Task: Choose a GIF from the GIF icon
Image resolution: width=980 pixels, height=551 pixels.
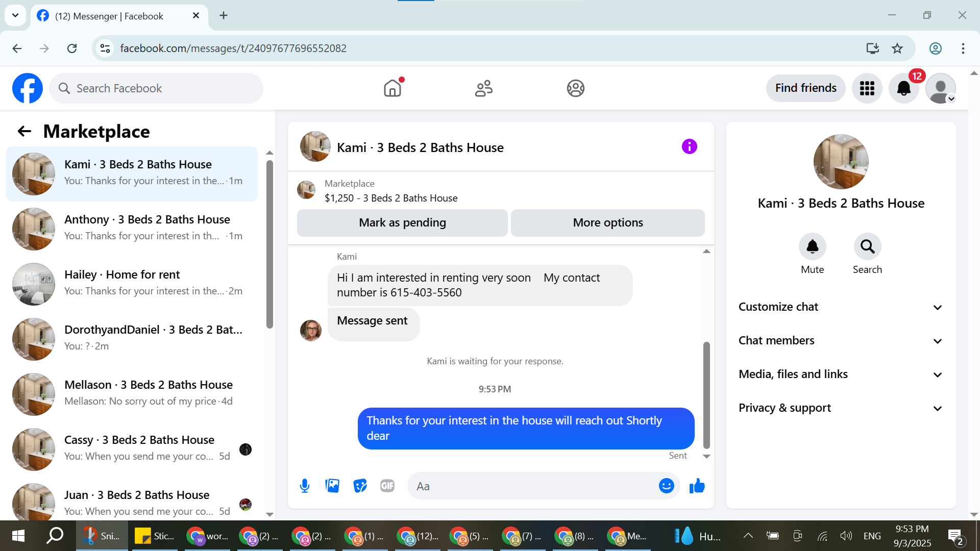Action: (x=387, y=486)
